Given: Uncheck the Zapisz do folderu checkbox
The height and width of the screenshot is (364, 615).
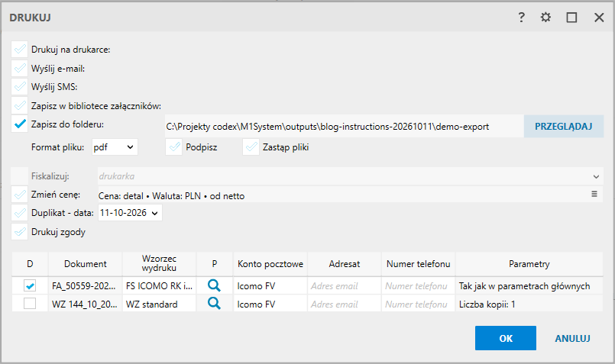Looking at the screenshot, I should (20, 124).
